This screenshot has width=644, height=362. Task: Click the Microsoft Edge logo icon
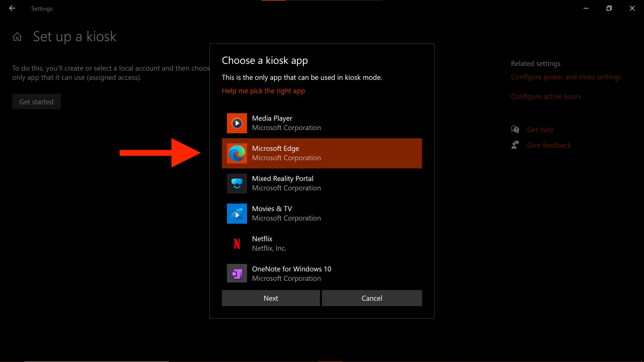click(237, 154)
